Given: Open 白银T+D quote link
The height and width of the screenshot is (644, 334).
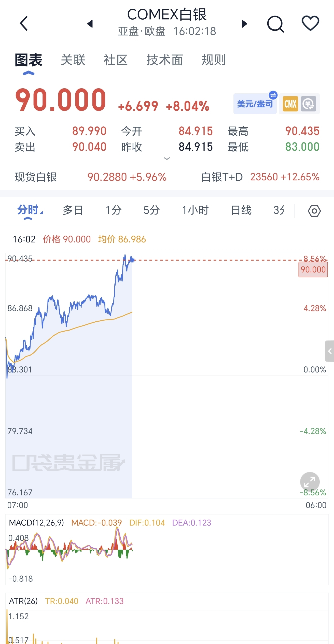Looking at the screenshot, I should (260, 177).
